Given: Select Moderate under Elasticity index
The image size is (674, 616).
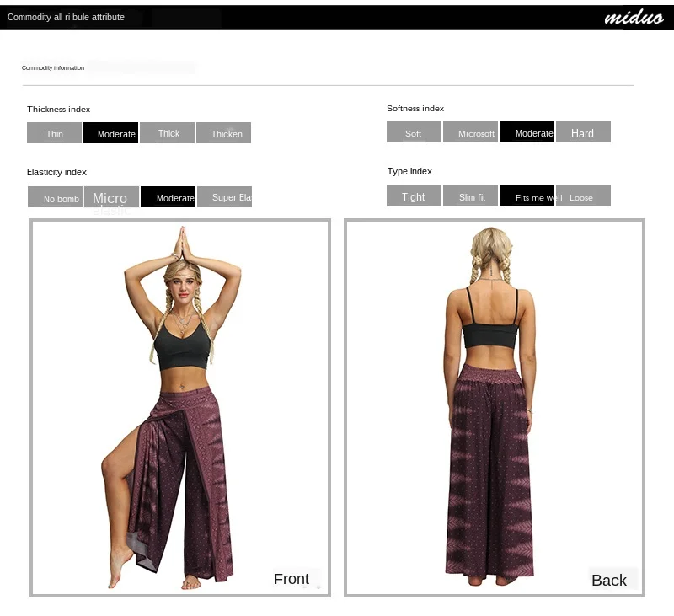Looking at the screenshot, I should coord(168,197).
